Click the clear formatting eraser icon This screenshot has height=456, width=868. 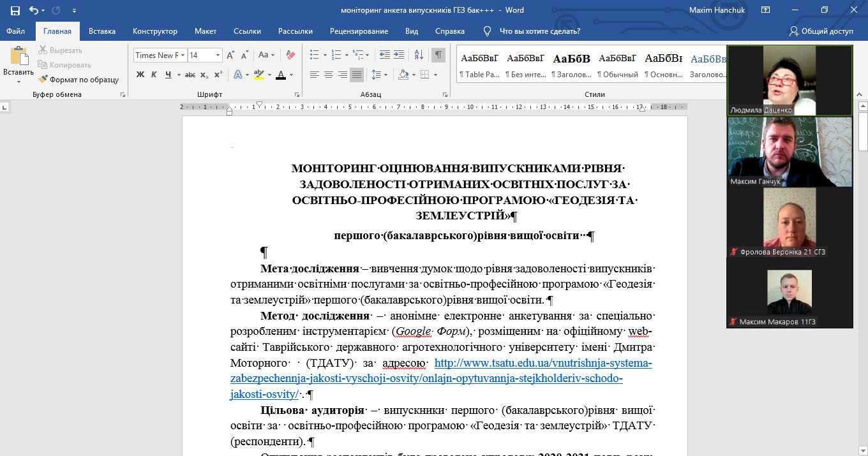pyautogui.click(x=290, y=55)
